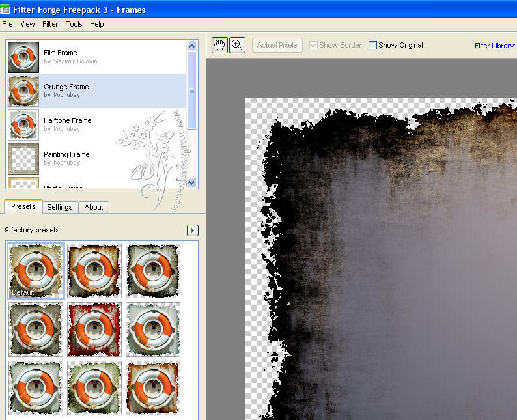Select the olive grey preset in middle row
The width and height of the screenshot is (517, 420).
click(x=36, y=329)
